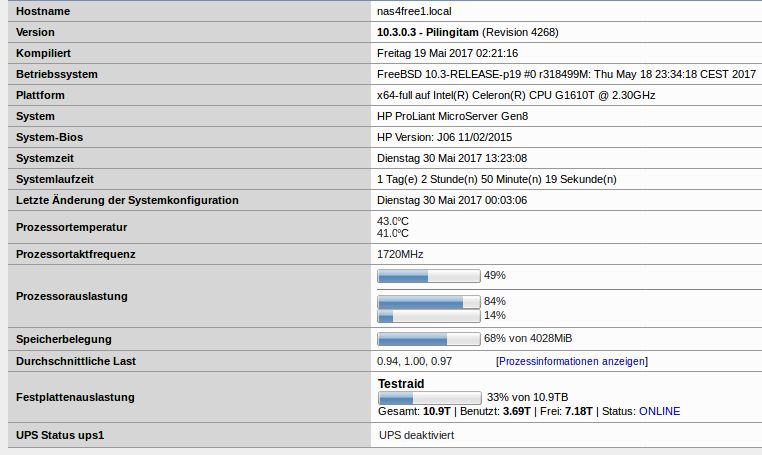Select the load averages 0.94, 1.00, 0.97
This screenshot has width=762, height=455.
pyautogui.click(x=414, y=361)
